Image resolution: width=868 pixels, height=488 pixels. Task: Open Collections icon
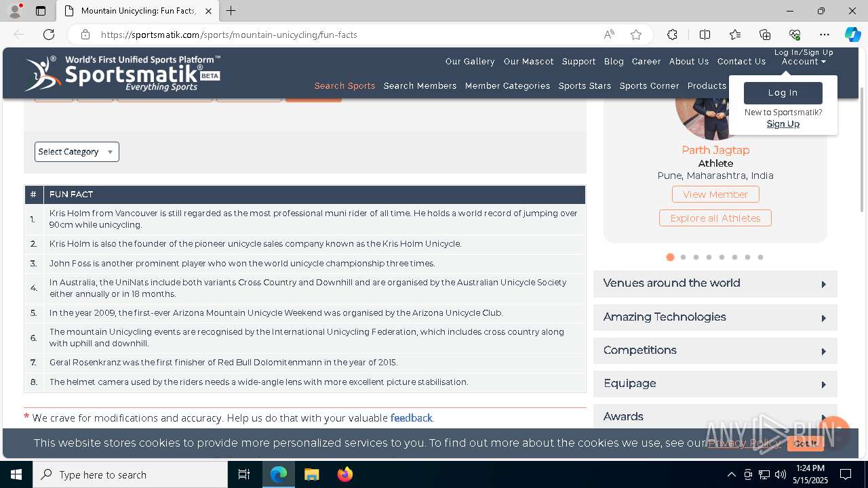click(x=765, y=35)
